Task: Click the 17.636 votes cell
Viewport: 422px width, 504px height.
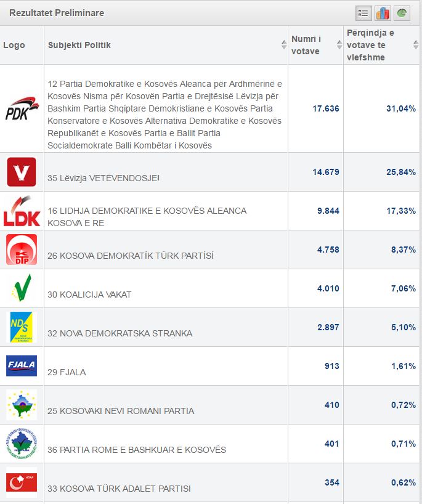Action: [x=326, y=108]
